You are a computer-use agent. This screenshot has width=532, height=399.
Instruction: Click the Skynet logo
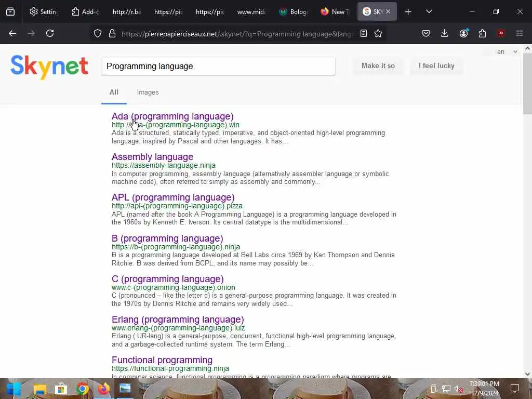[x=49, y=67]
